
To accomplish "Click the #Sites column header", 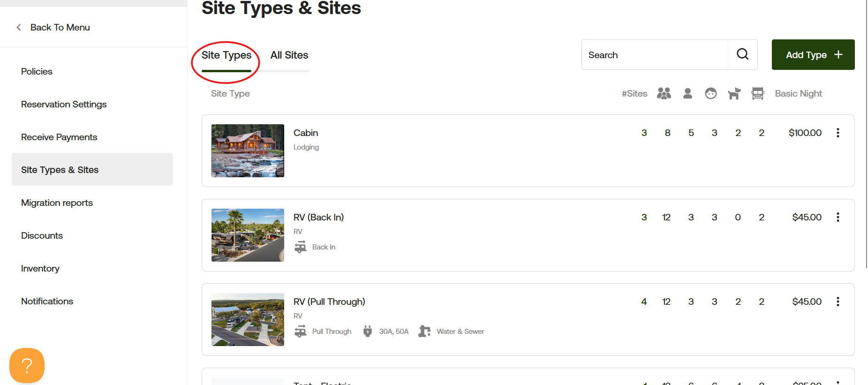I will 634,93.
